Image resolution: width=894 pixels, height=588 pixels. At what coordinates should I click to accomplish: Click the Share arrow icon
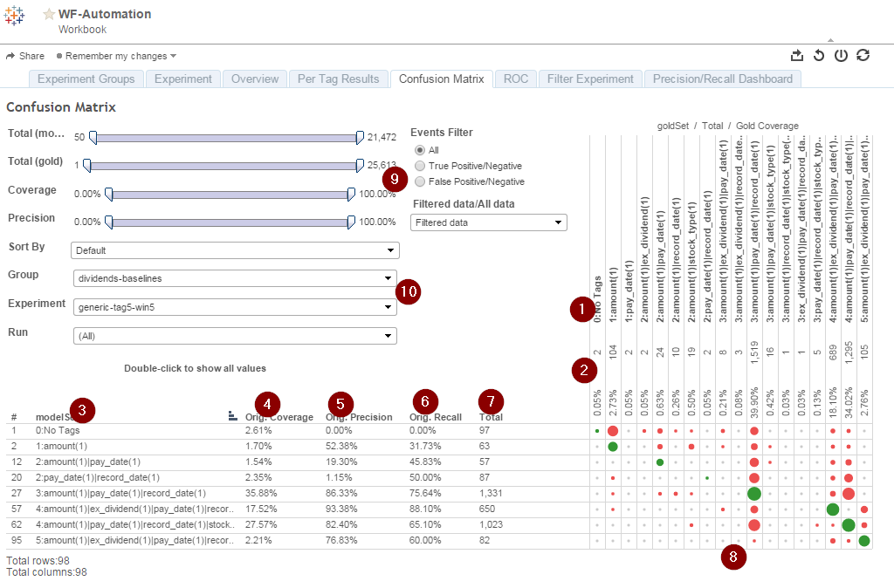tap(10, 56)
